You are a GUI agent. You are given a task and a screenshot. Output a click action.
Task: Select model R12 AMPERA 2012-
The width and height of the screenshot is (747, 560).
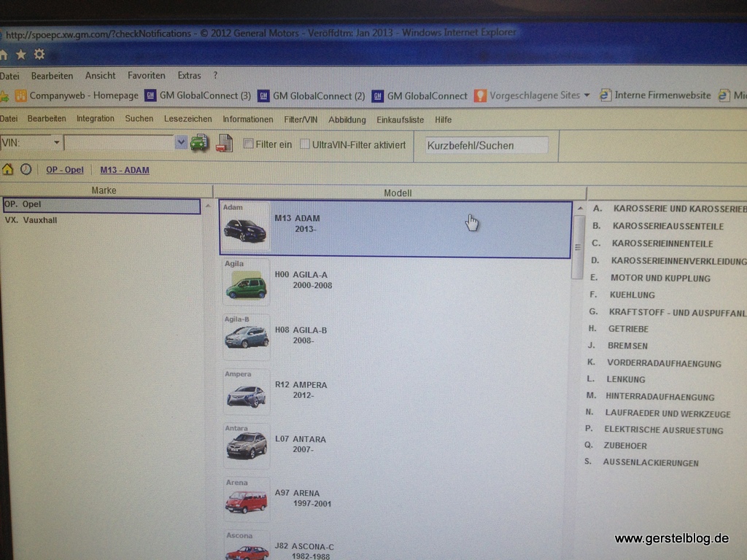pyautogui.click(x=301, y=390)
